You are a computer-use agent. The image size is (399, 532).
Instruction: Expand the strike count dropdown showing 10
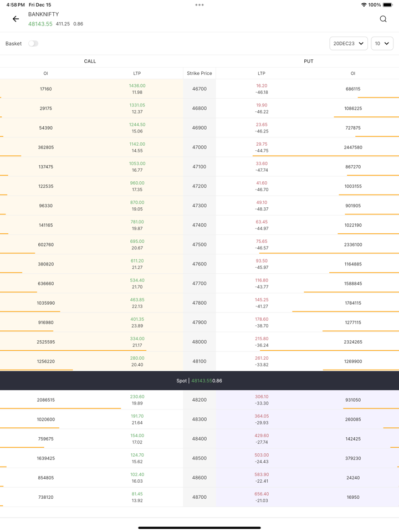382,43
